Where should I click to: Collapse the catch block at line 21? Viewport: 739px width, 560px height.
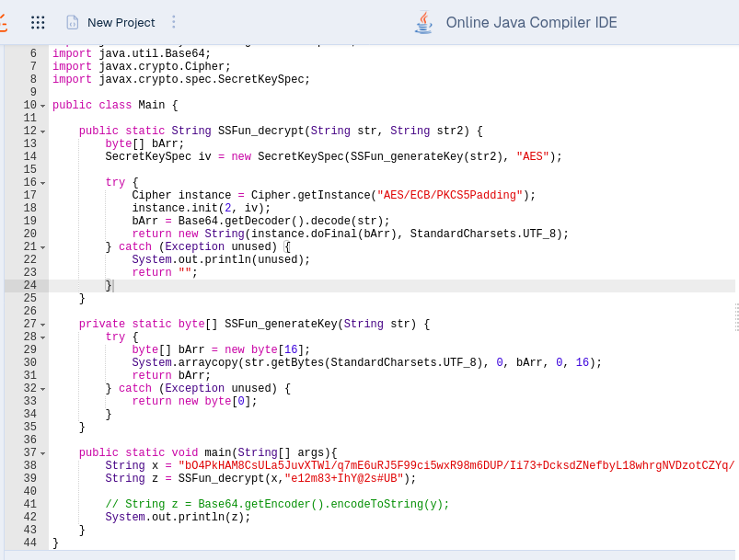point(42,246)
